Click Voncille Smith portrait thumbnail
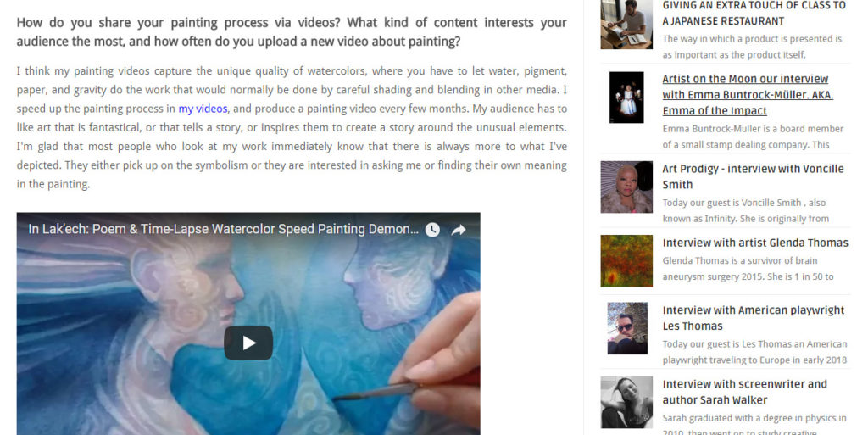This screenshot has width=868, height=435. pyautogui.click(x=626, y=187)
